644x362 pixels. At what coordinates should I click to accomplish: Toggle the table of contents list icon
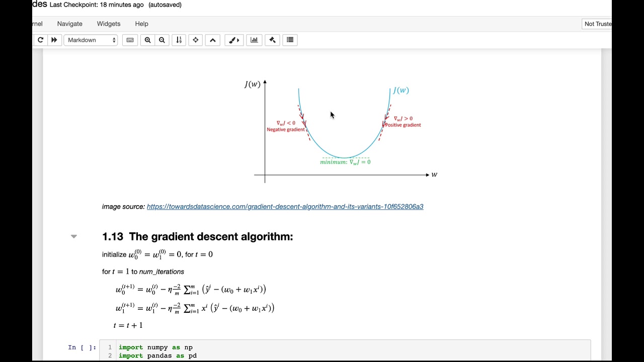point(290,40)
